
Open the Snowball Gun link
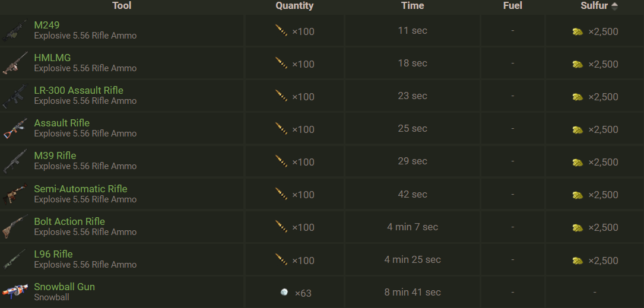point(64,287)
